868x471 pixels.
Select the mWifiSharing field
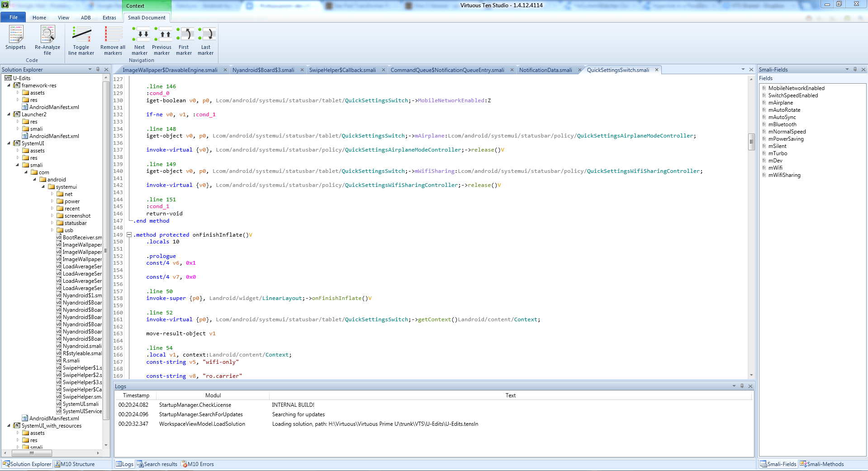(784, 175)
